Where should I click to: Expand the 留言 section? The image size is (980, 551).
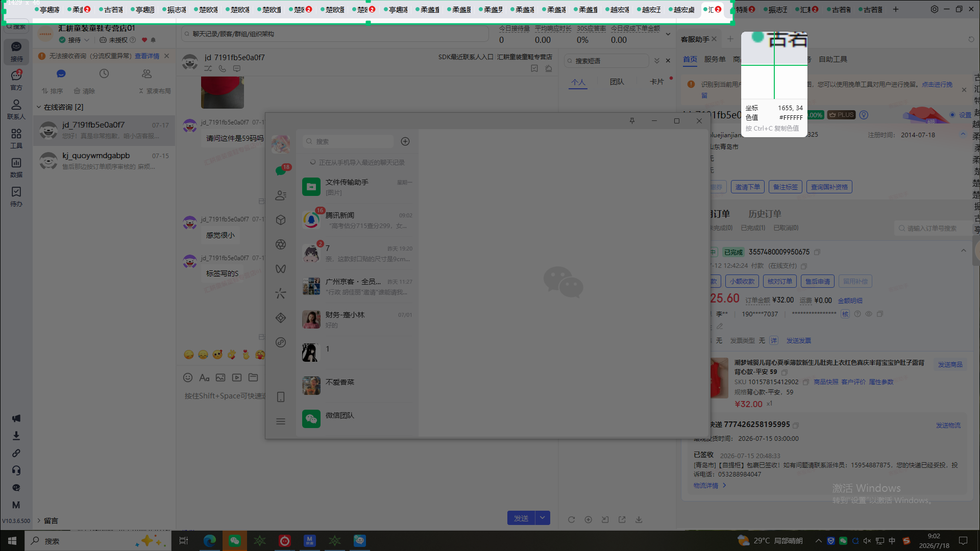coord(39,521)
